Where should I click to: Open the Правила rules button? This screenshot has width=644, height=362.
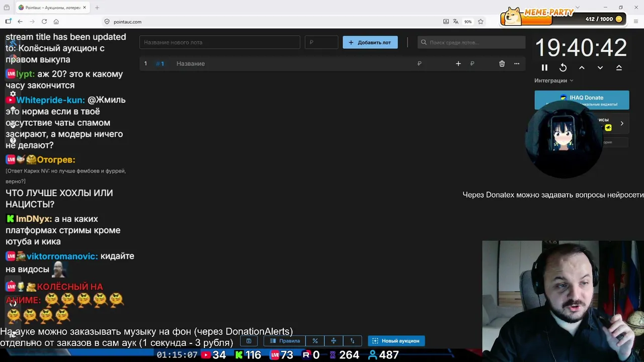[x=285, y=341]
